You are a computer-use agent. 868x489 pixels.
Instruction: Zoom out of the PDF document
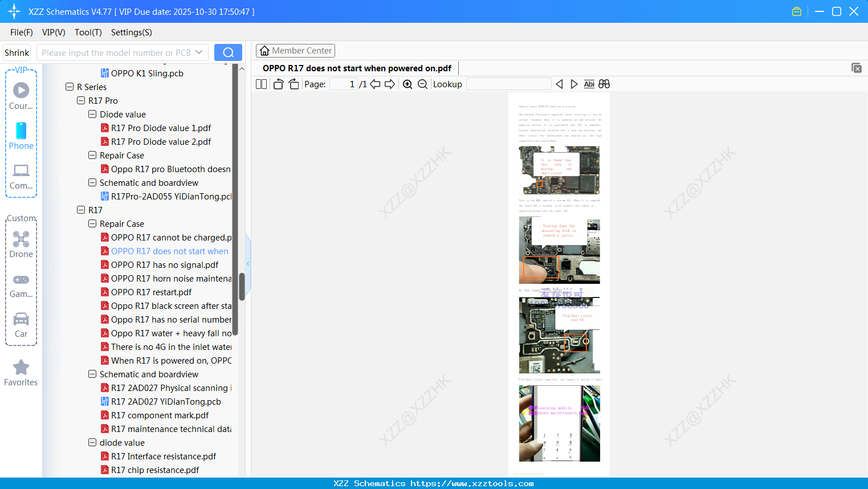click(422, 84)
